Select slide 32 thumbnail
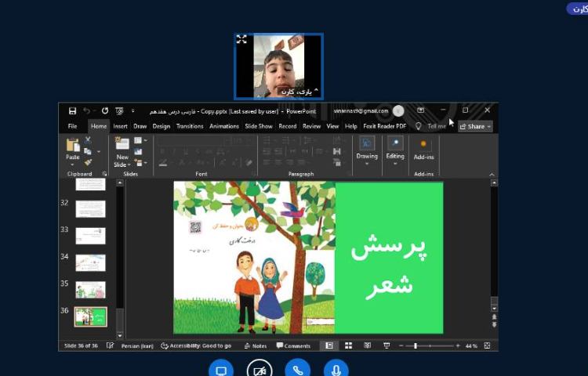588x376 pixels. click(x=90, y=209)
